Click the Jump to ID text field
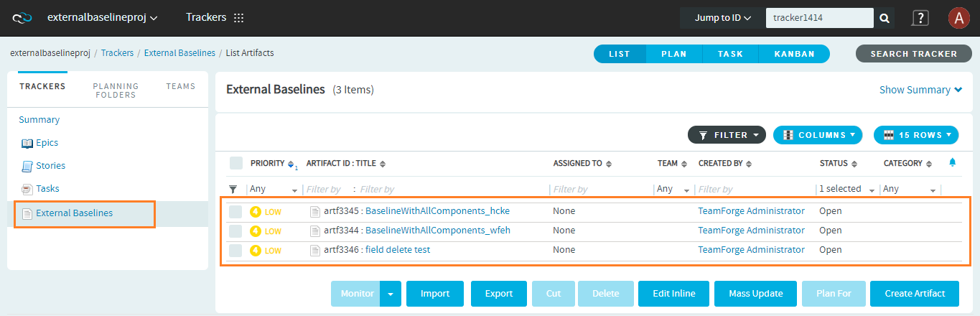The image size is (980, 316). (819, 18)
